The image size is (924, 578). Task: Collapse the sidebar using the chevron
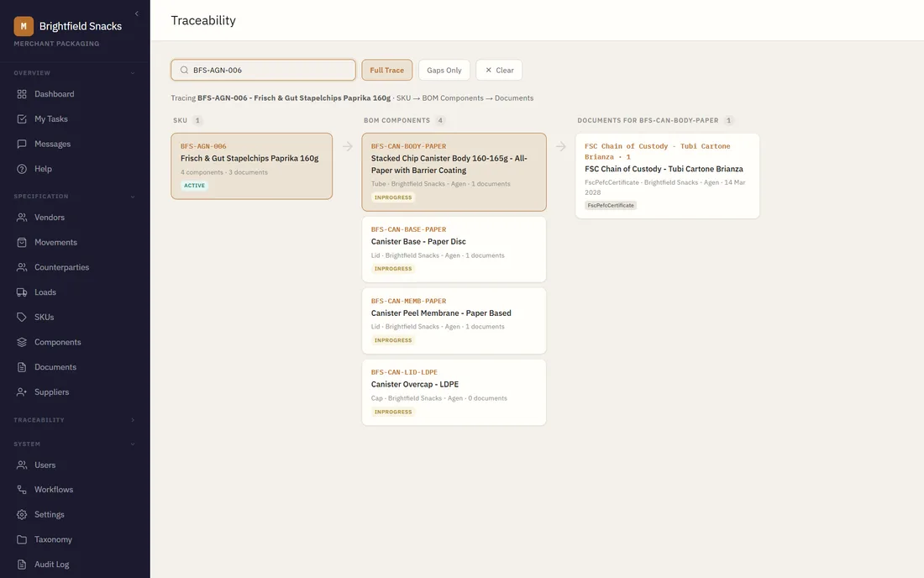[136, 13]
